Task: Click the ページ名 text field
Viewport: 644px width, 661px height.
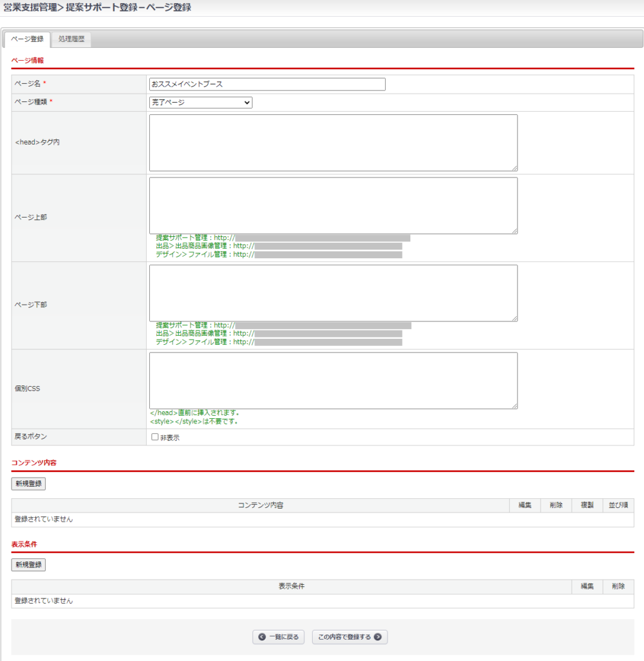Action: tap(267, 85)
